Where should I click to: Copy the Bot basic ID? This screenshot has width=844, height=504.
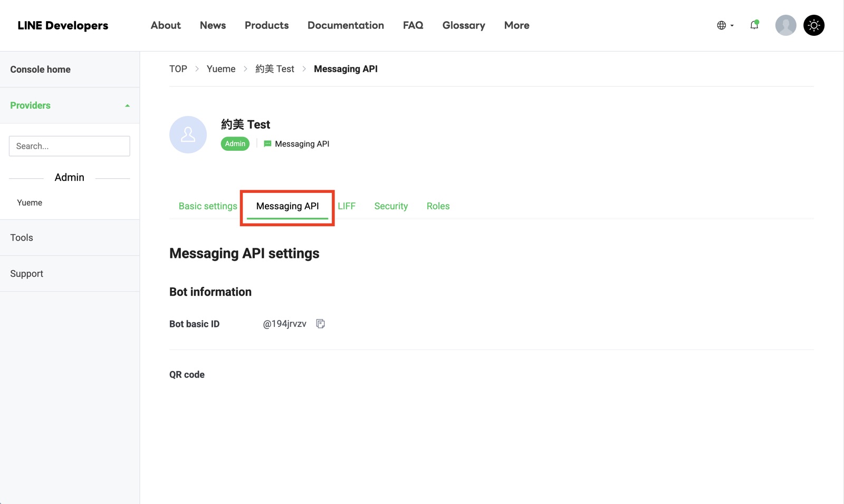320,324
